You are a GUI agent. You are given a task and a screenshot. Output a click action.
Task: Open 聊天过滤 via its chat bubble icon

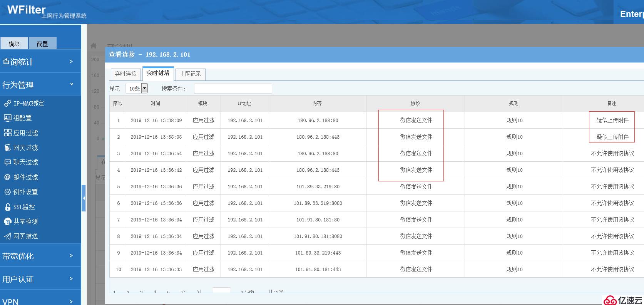click(7, 162)
